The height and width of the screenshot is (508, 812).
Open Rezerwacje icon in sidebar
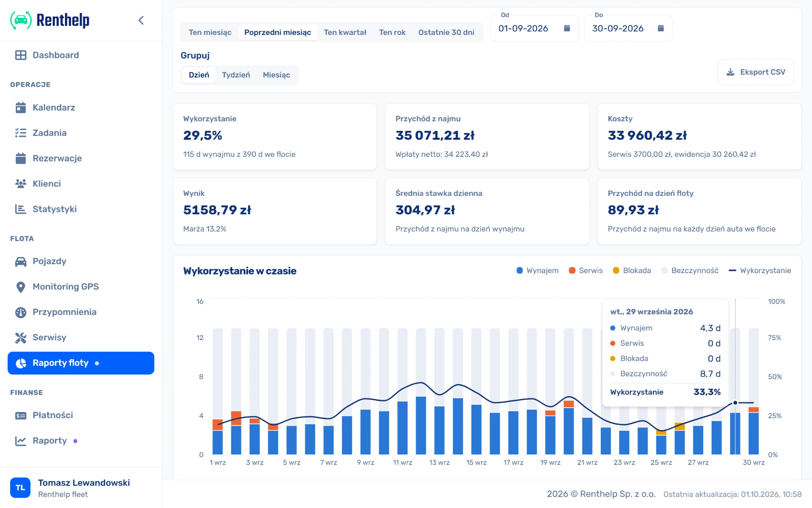21,158
